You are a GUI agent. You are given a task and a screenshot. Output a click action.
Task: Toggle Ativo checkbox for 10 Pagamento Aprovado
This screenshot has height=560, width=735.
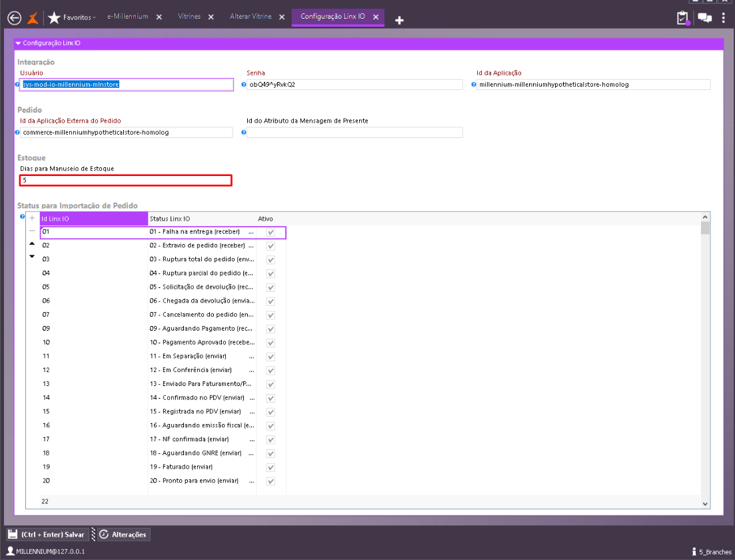point(271,343)
